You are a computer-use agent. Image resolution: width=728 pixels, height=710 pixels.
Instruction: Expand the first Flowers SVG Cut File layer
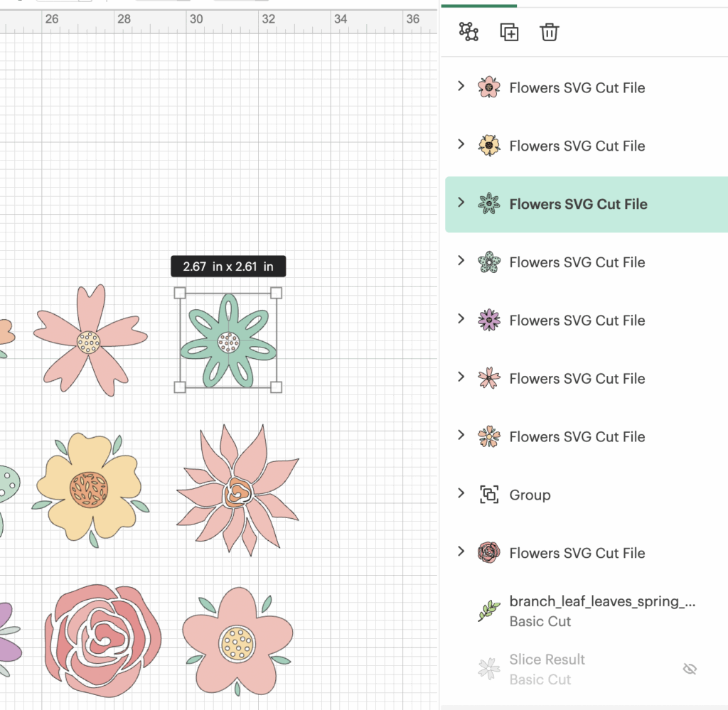(x=461, y=87)
